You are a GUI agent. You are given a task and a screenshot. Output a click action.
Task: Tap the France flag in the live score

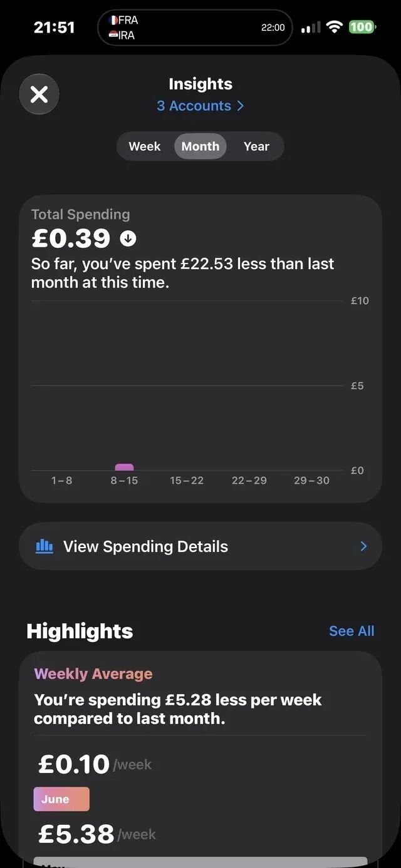pyautogui.click(x=113, y=20)
